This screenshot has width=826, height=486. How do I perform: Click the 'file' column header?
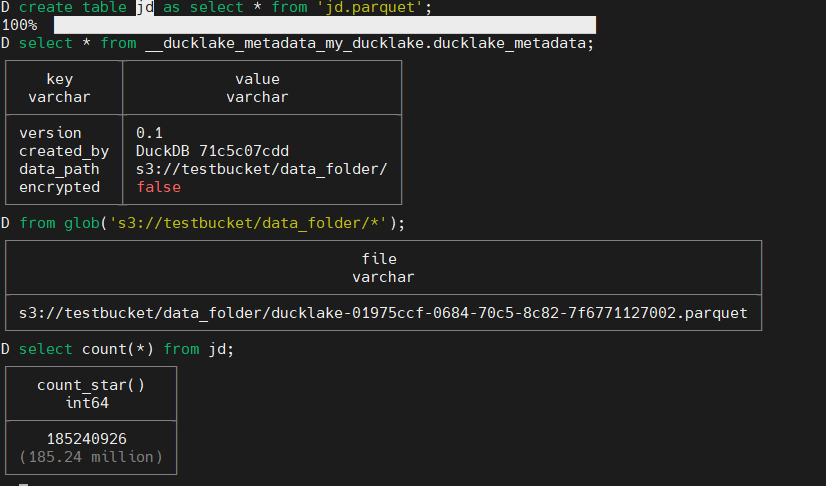pyautogui.click(x=379, y=259)
